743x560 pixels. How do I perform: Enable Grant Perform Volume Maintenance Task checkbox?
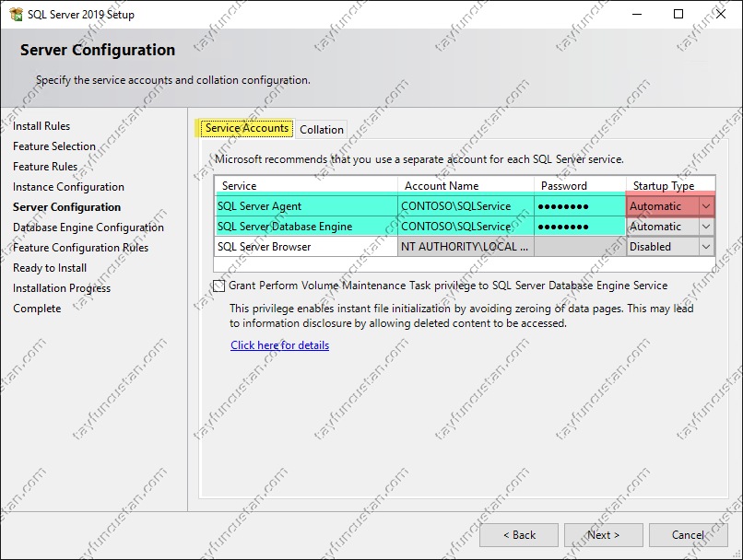pos(218,286)
